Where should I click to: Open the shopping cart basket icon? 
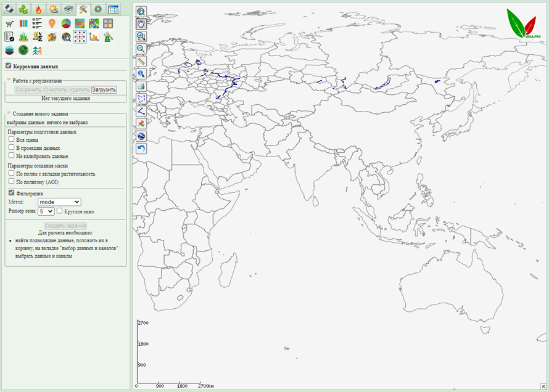pos(9,23)
